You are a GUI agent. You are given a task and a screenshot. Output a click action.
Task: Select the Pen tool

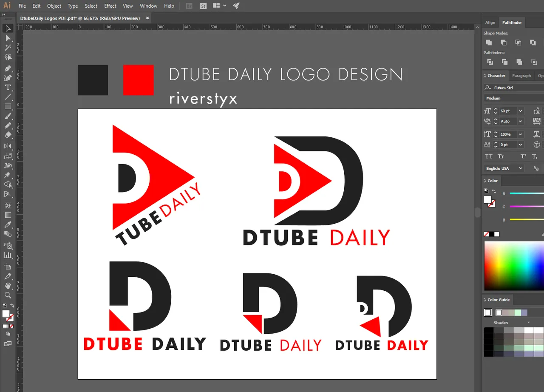click(8, 68)
